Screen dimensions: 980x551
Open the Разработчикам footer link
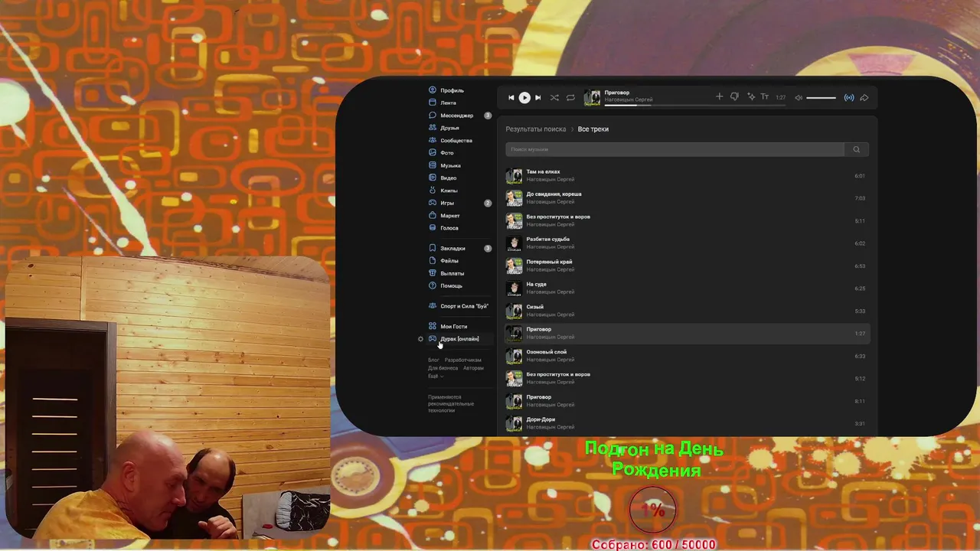pyautogui.click(x=463, y=360)
